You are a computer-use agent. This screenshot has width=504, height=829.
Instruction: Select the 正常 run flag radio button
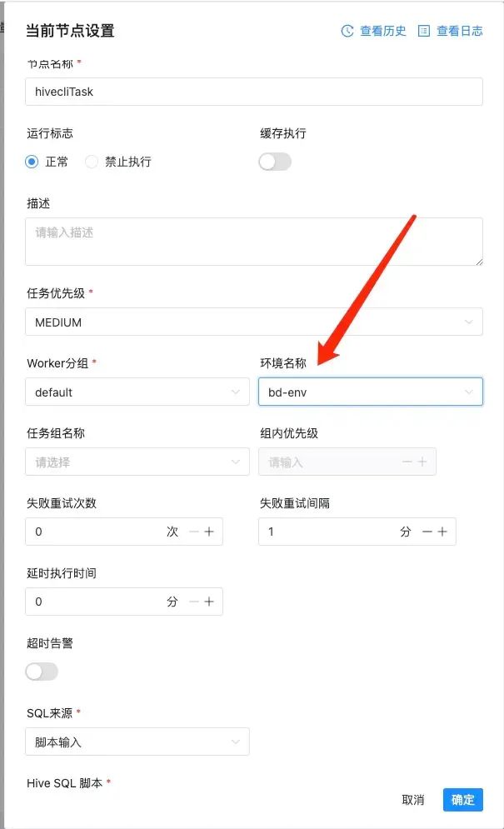pyautogui.click(x=32, y=162)
